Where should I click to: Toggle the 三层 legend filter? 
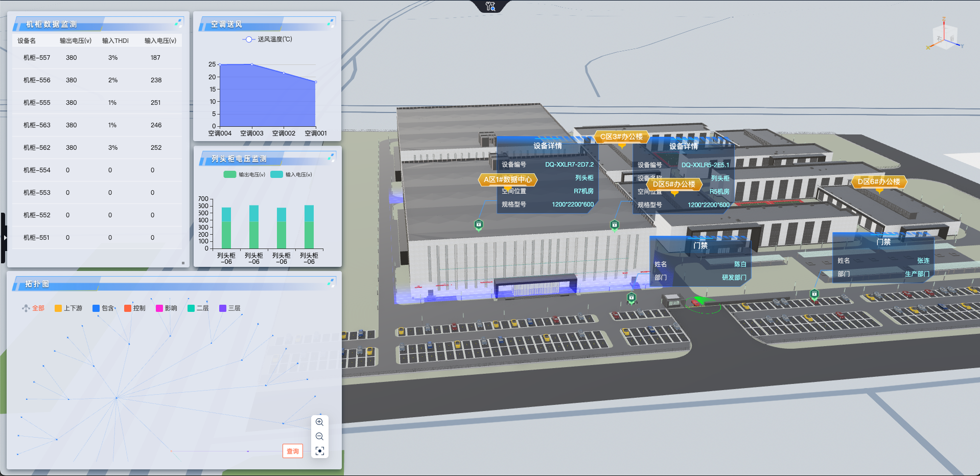pyautogui.click(x=230, y=308)
